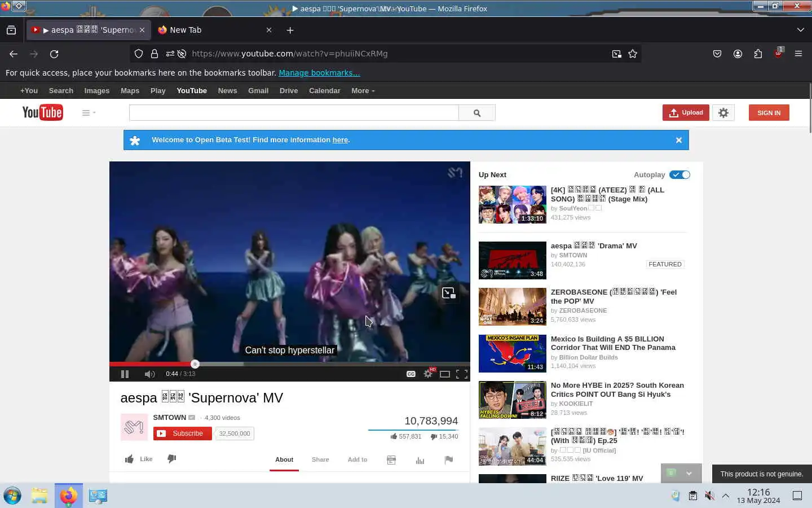812x508 pixels.
Task: Click the video progress bar scrubber knob
Action: point(195,364)
